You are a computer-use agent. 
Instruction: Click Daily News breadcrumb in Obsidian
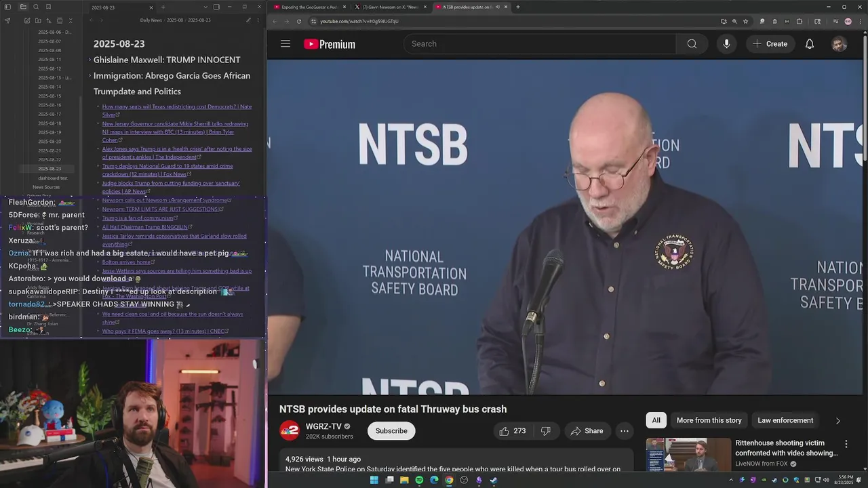(151, 20)
